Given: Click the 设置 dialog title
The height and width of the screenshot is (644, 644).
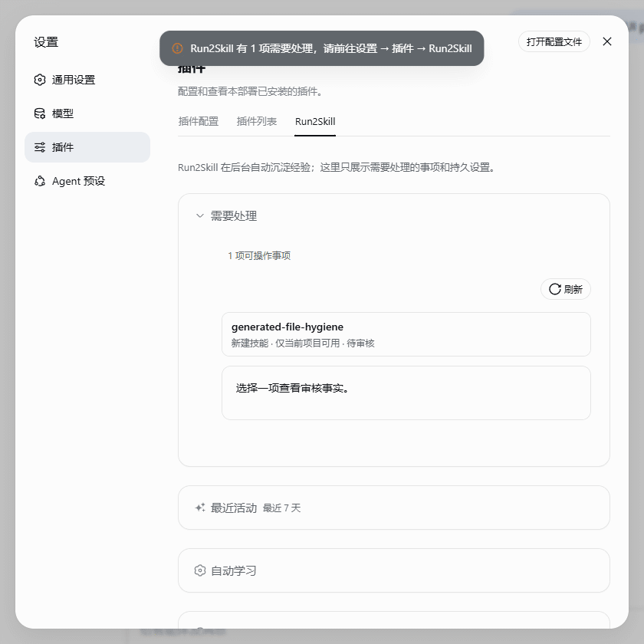Looking at the screenshot, I should [46, 42].
